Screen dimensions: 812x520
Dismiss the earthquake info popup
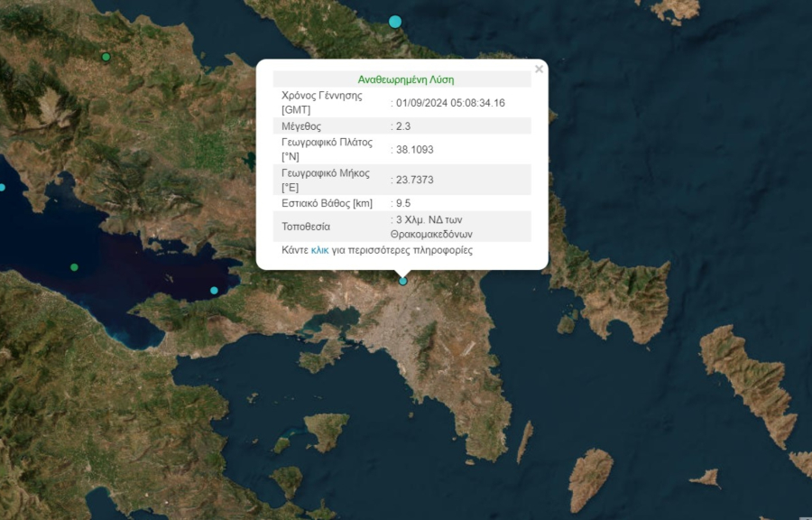539,68
